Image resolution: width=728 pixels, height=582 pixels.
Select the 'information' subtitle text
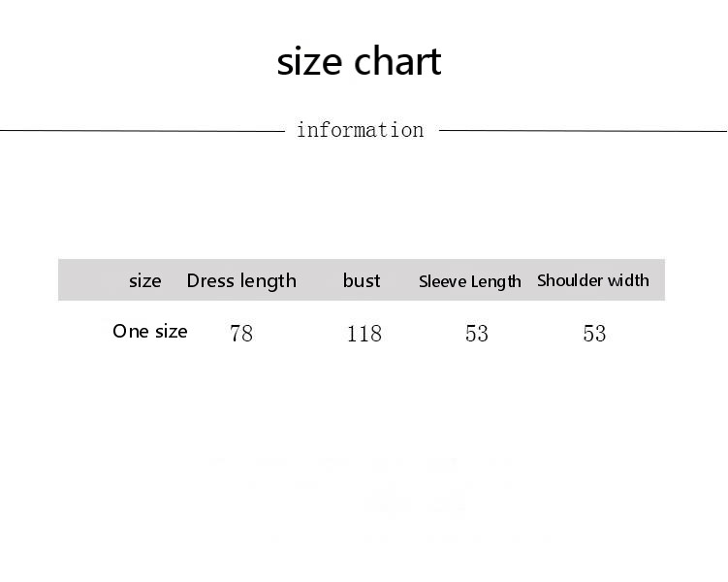pos(360,130)
